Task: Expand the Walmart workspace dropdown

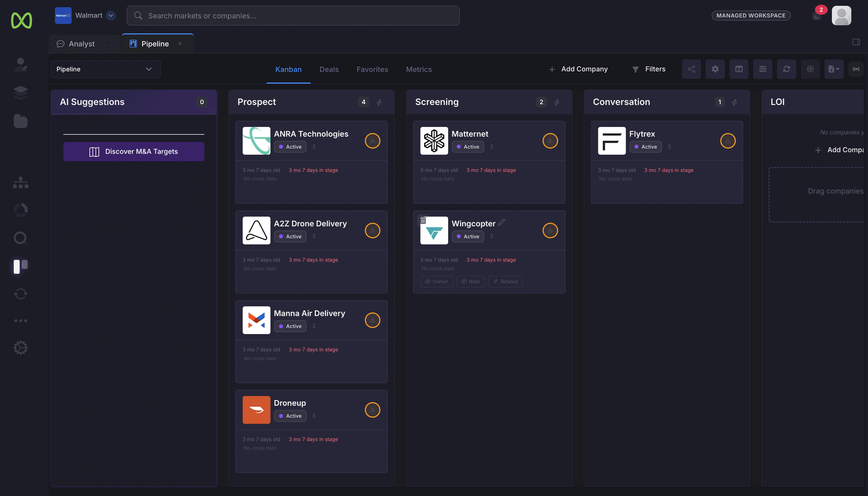Action: (x=111, y=15)
